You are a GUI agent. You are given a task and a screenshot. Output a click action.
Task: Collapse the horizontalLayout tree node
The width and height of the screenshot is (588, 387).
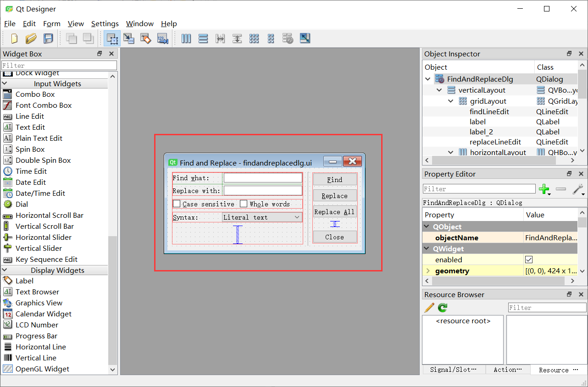tap(451, 152)
